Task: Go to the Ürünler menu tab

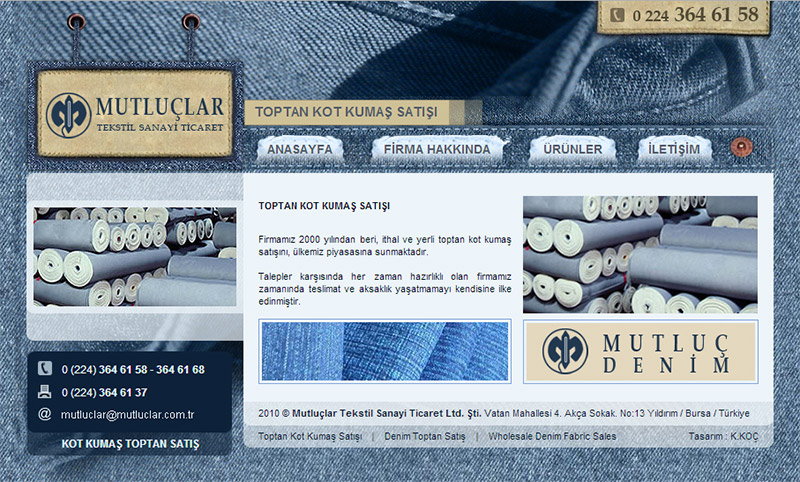Action: click(x=571, y=149)
